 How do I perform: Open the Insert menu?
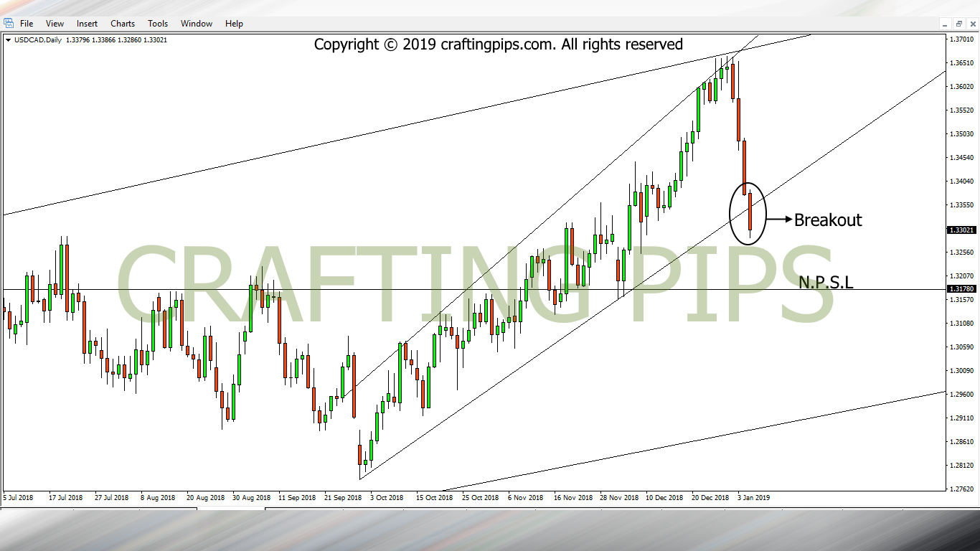click(88, 24)
